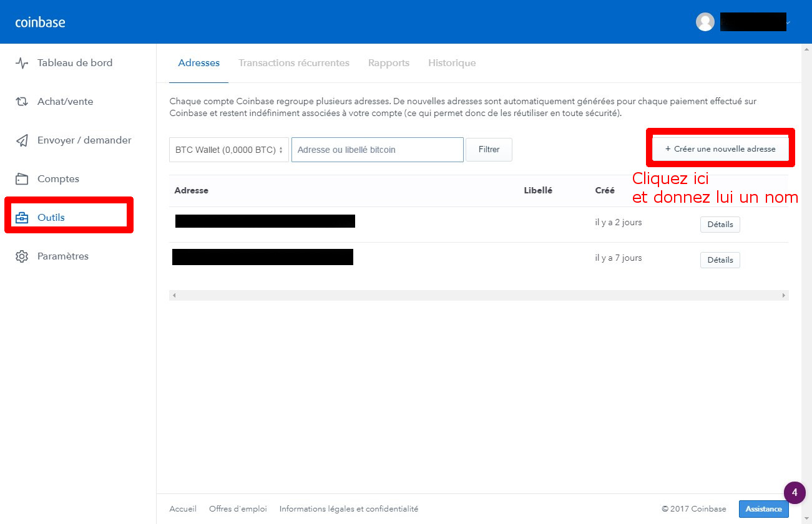Focus the Adresse ou libellé bitcoin field
812x524 pixels.
point(378,150)
